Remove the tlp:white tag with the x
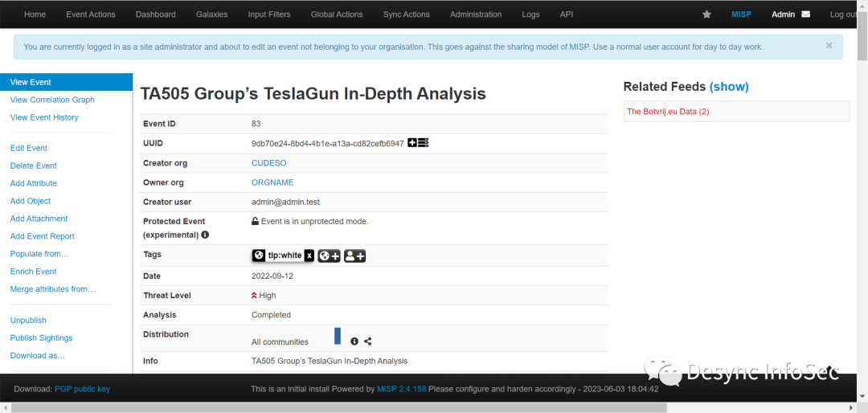The height and width of the screenshot is (413, 868). click(x=309, y=256)
